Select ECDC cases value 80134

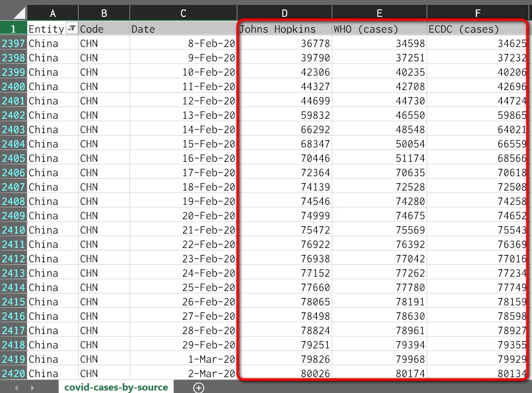478,374
